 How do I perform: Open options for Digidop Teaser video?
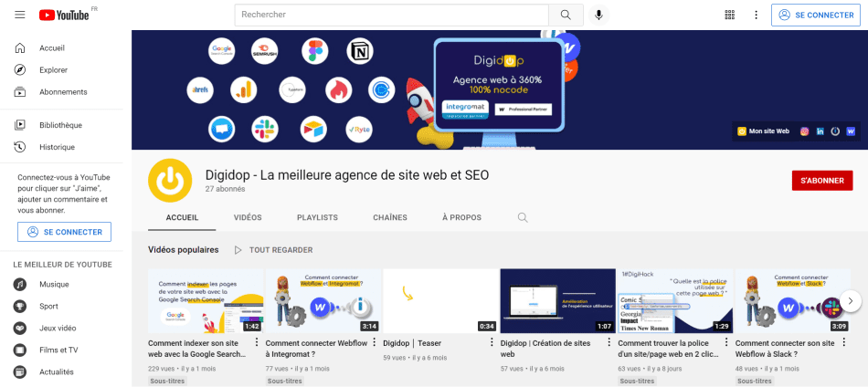[492, 343]
